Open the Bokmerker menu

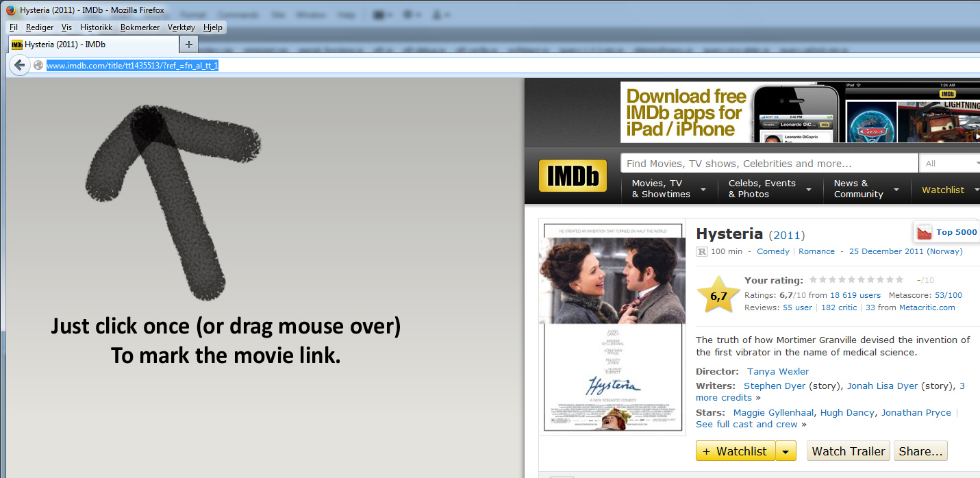tap(140, 27)
